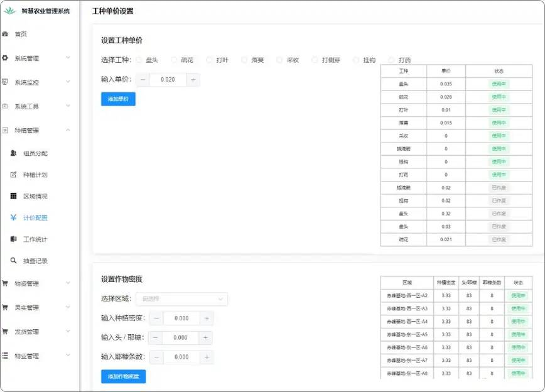Image resolution: width=545 pixels, height=392 pixels.
Task: Increment 输入单价 using the plus stepper
Action: pyautogui.click(x=193, y=79)
